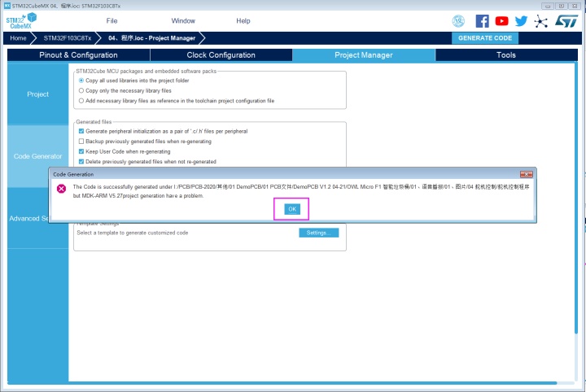
Task: Open the Twitter bird icon link
Action: point(521,21)
